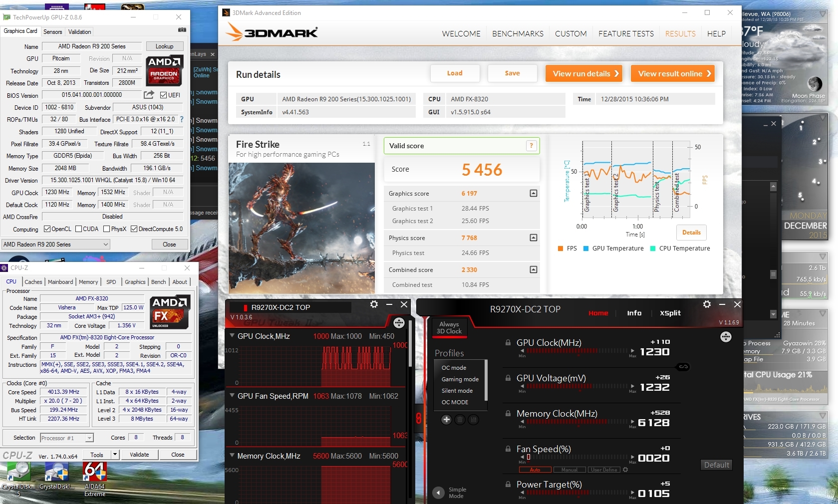
Task: Click the valid score question mark icon
Action: pos(531,146)
